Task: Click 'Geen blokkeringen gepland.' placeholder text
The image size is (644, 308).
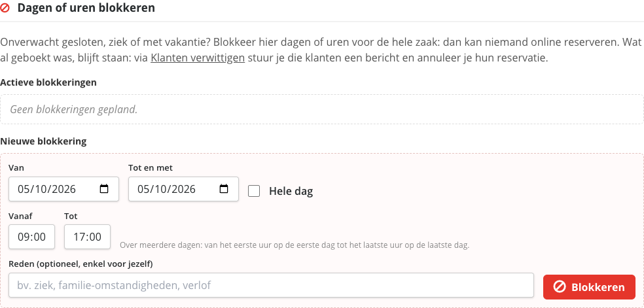Action: [73, 109]
